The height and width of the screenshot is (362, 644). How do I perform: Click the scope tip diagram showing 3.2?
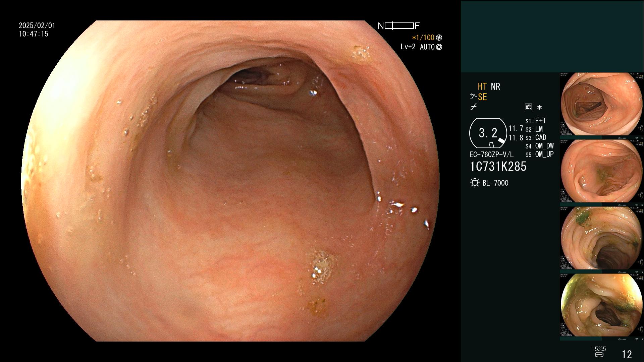tap(488, 133)
